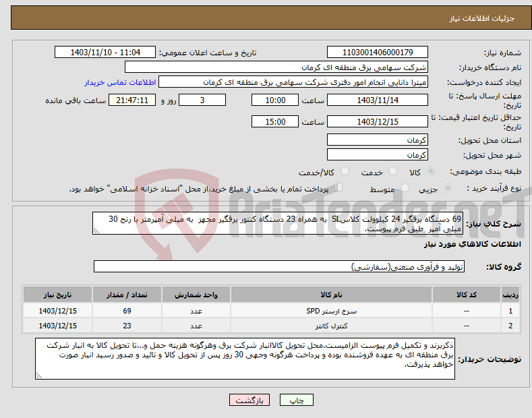Click the اطلاعات کالاهای مورد نیاز heading
This screenshot has width=532, height=418.
tap(472, 244)
